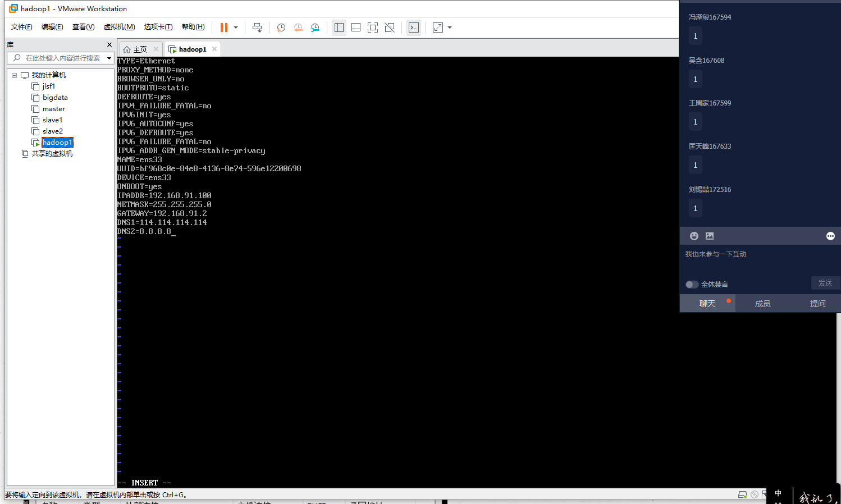Close the 主页 tab

click(x=156, y=49)
